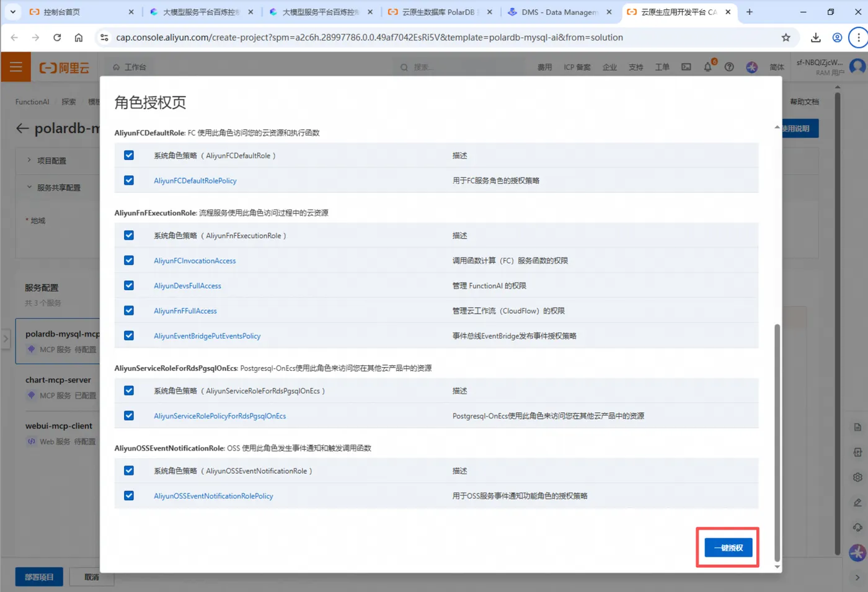Screen dimensions: 868x592
Task: Uncheck AliyunEventBridgePutEventsPolicy checkbox
Action: (128, 335)
